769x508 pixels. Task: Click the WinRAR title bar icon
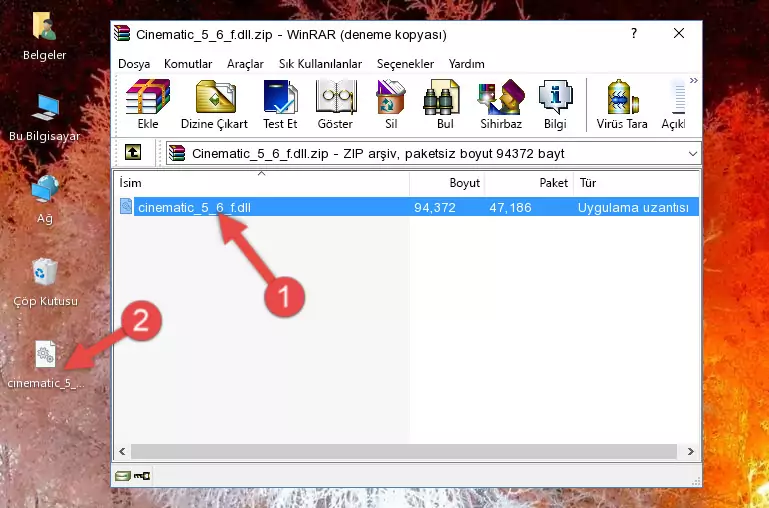(x=123, y=33)
